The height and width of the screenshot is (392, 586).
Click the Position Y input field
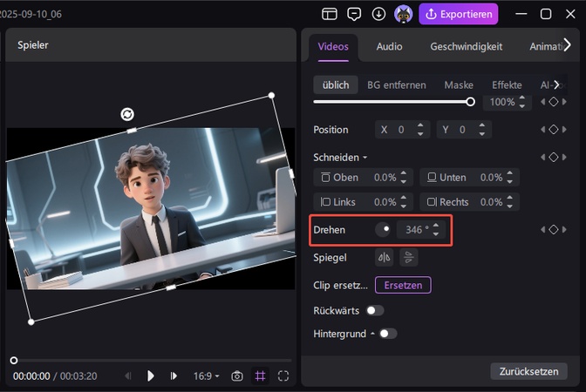click(463, 130)
